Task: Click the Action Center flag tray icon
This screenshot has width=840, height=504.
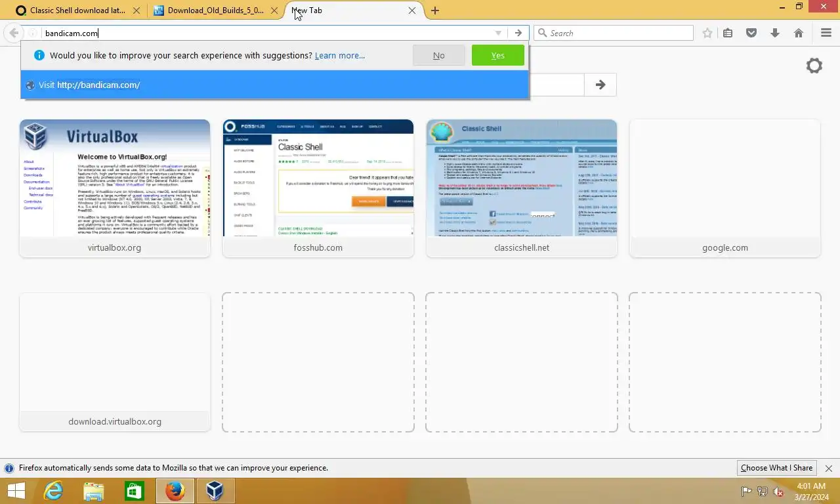Action: 747,491
